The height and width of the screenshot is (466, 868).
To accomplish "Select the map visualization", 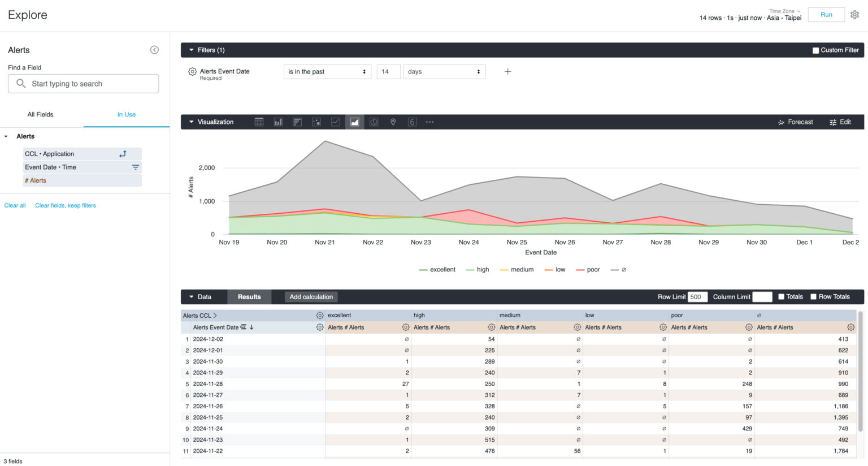I will click(x=393, y=122).
